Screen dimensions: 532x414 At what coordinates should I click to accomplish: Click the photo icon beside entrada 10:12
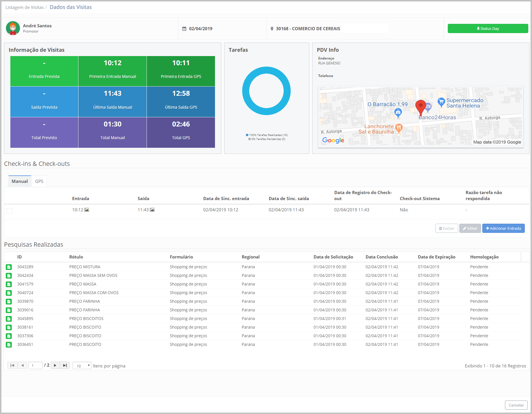coord(87,210)
